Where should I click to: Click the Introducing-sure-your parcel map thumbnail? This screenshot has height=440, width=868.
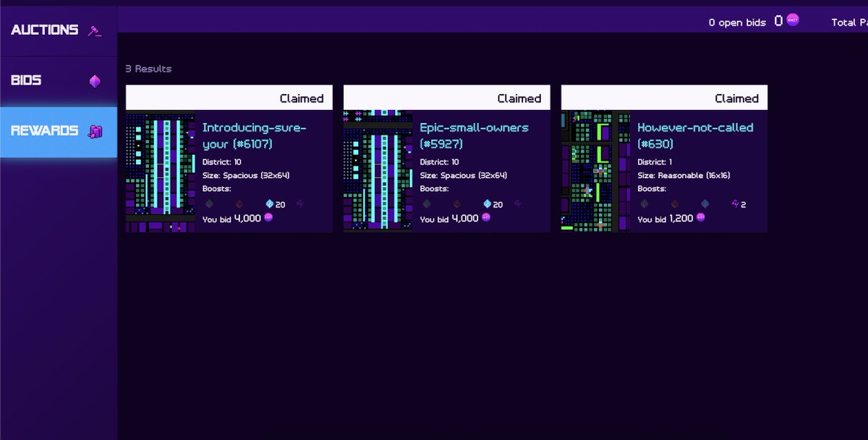pyautogui.click(x=161, y=170)
